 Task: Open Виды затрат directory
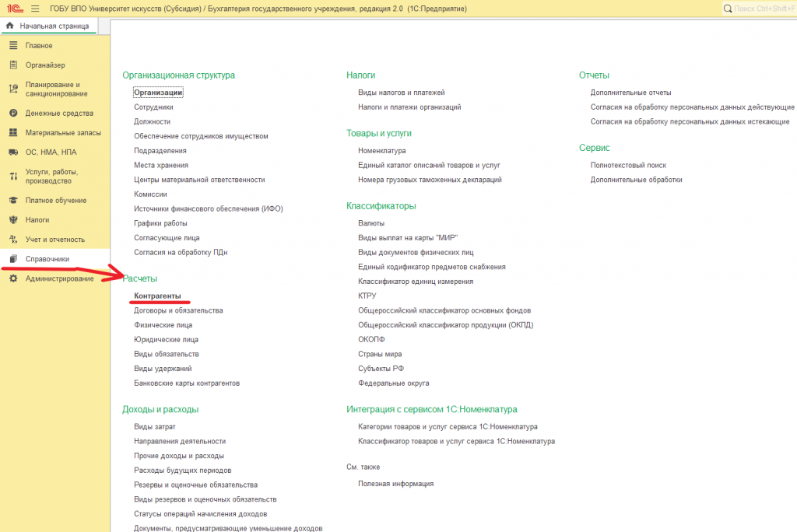155,427
